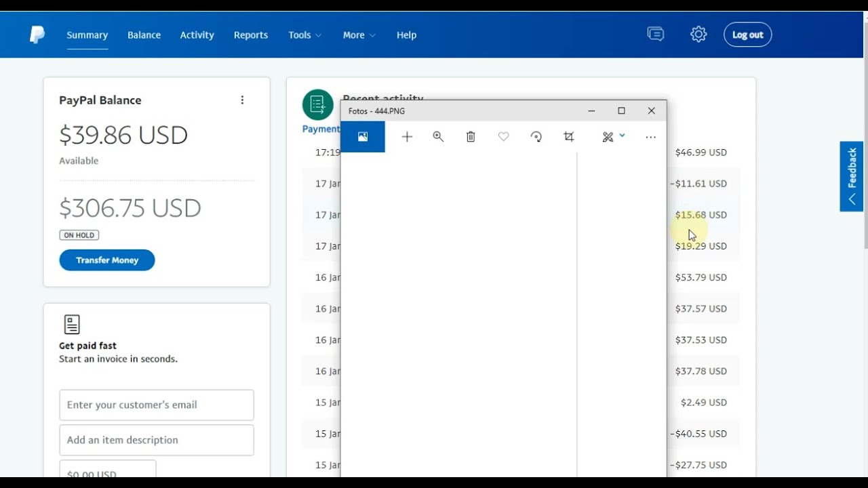This screenshot has width=868, height=488.
Task: Open the Help menu item
Action: pyautogui.click(x=406, y=35)
